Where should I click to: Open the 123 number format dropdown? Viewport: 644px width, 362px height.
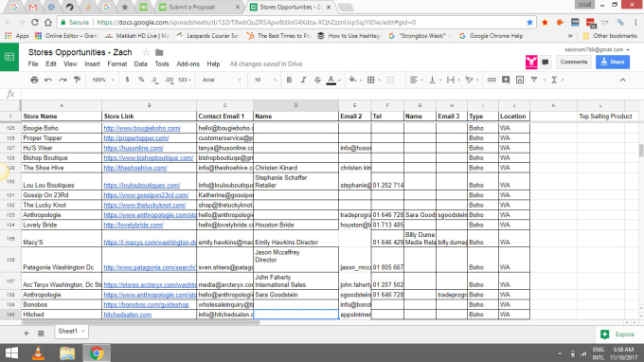185,80
